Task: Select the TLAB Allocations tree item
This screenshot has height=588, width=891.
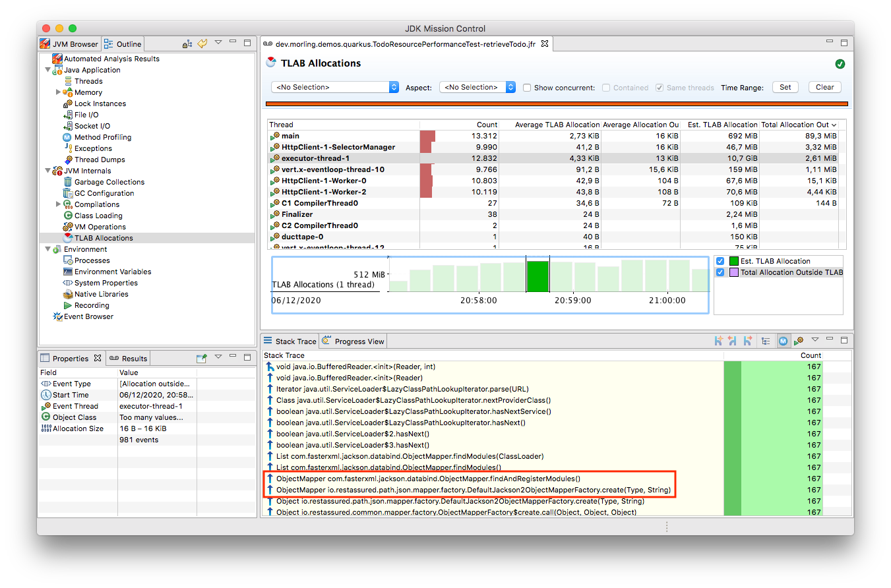Action: 104,238
